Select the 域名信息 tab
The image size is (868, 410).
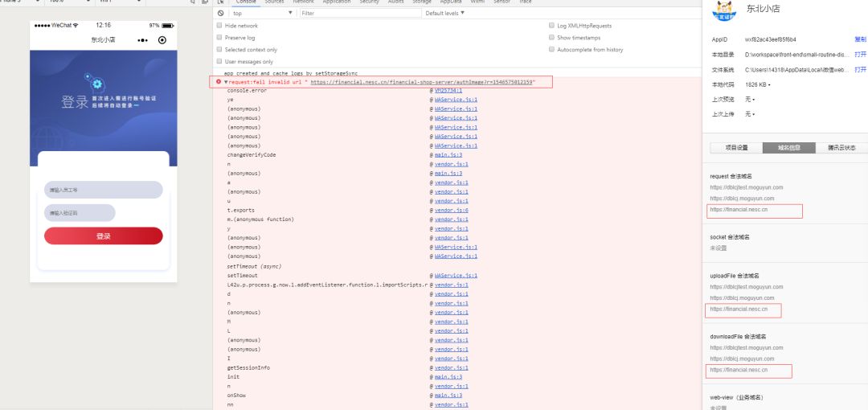(x=789, y=148)
